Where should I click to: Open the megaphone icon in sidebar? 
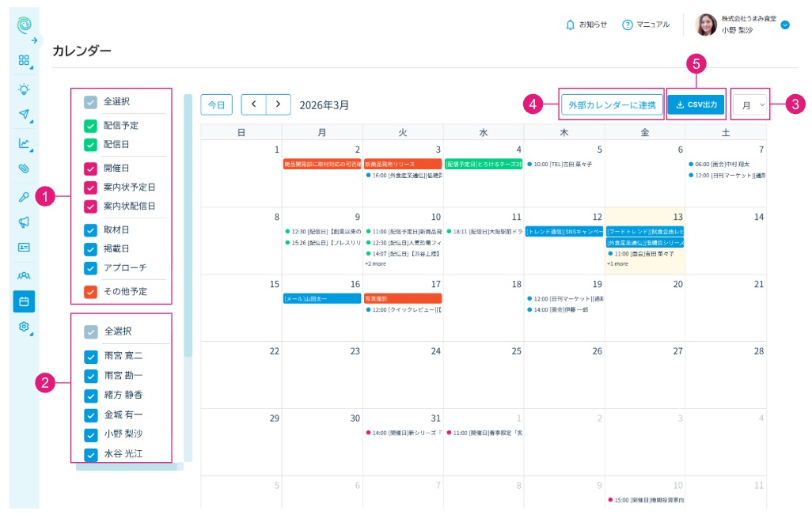tap(24, 222)
